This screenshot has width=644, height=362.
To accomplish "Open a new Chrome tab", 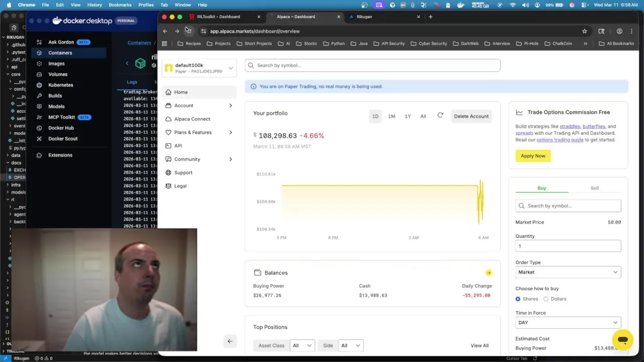I will pyautogui.click(x=430, y=17).
